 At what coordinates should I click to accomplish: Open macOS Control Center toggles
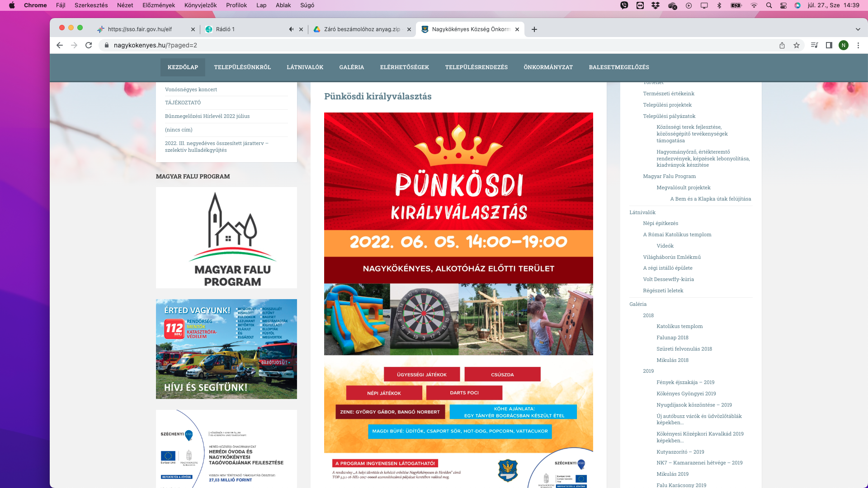pos(783,5)
